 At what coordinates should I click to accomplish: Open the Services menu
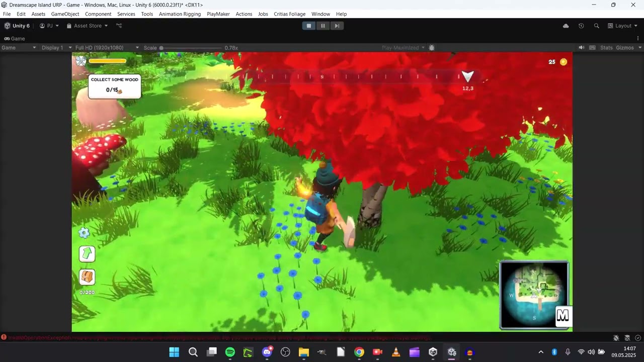click(126, 14)
